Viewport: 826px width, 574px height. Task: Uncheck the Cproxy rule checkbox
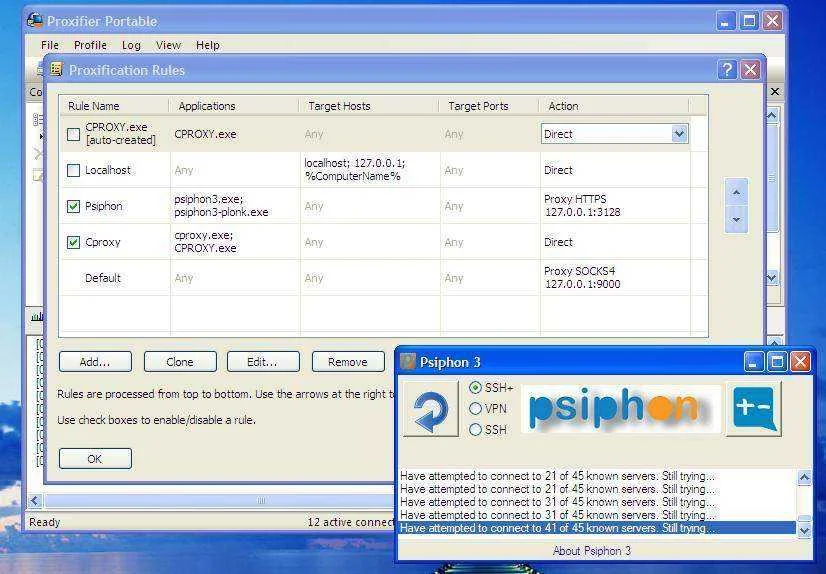tap(74, 242)
